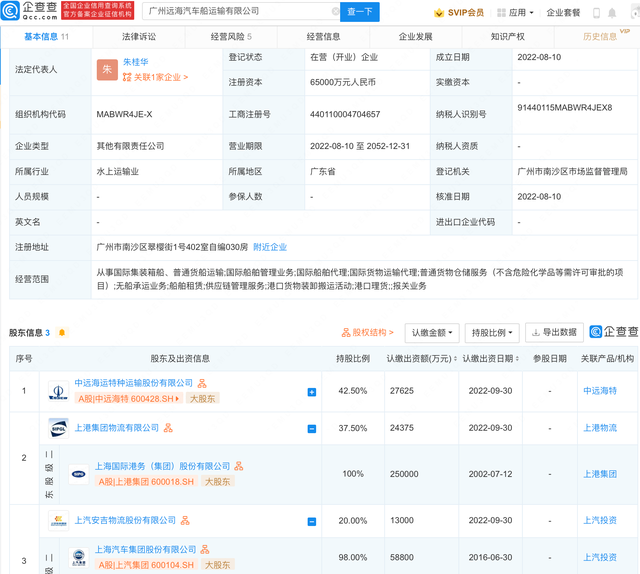Viewport: 640px width, 574px height.
Task: Open the 历史信息 VIP tab
Action: 600,37
